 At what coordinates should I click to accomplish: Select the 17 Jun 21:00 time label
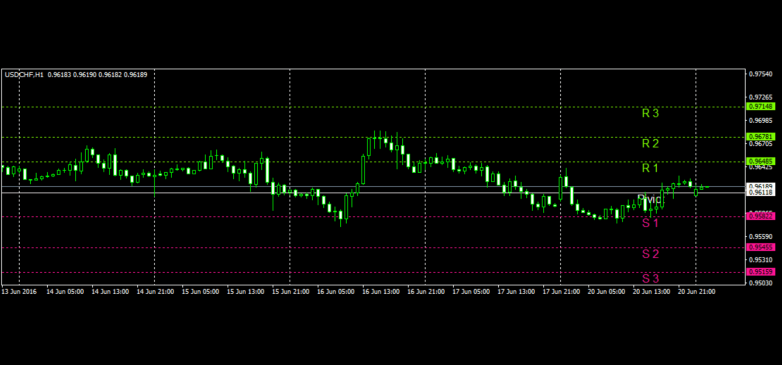coord(561,292)
